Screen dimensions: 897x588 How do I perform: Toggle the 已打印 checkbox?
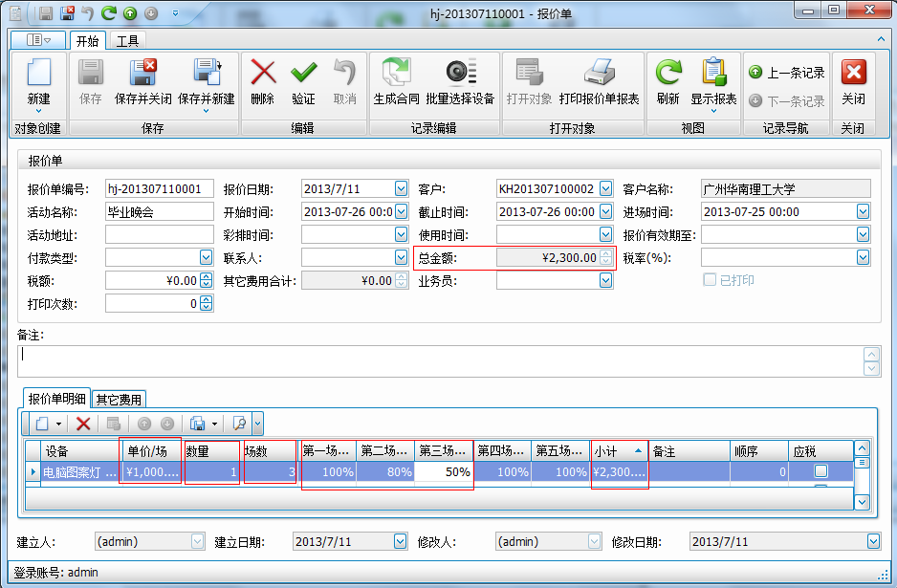click(x=710, y=280)
